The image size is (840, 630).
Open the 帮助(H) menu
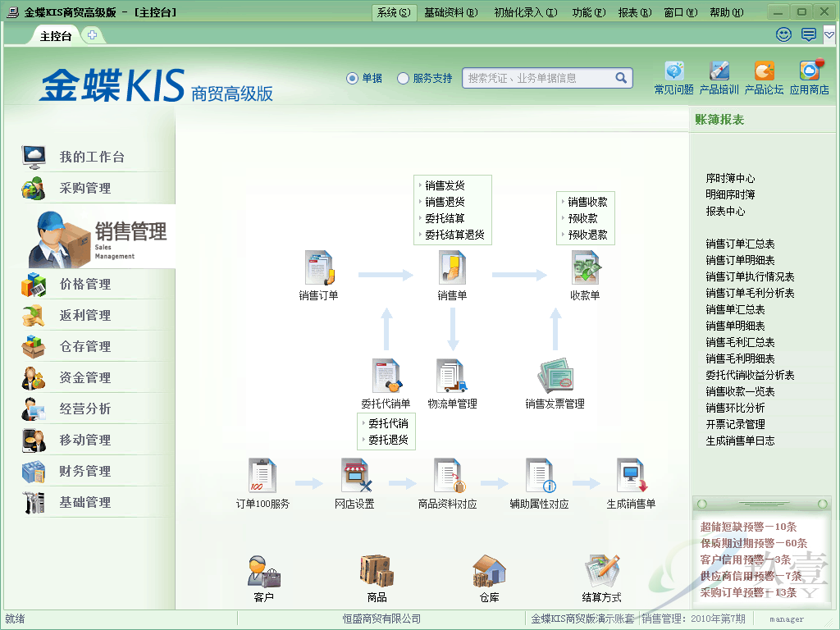(727, 12)
